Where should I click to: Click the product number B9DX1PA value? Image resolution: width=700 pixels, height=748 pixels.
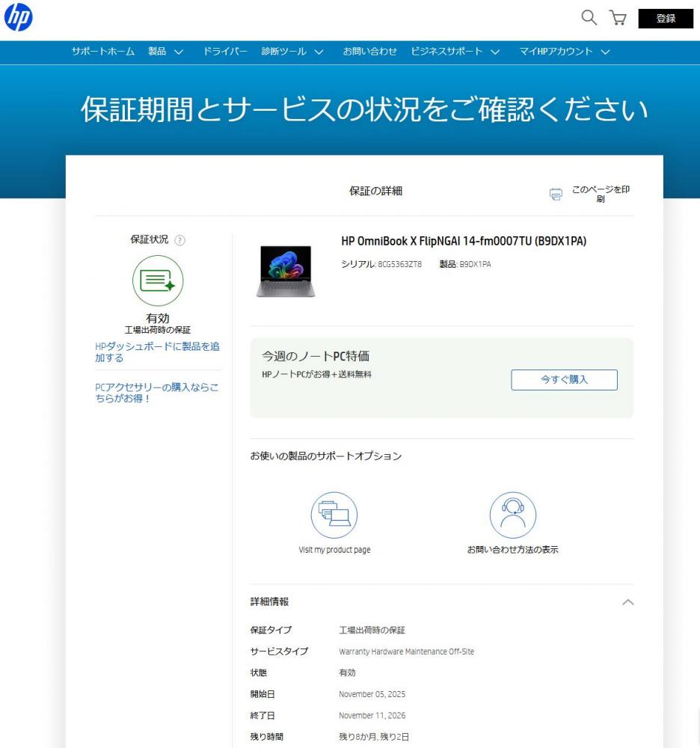[475, 264]
